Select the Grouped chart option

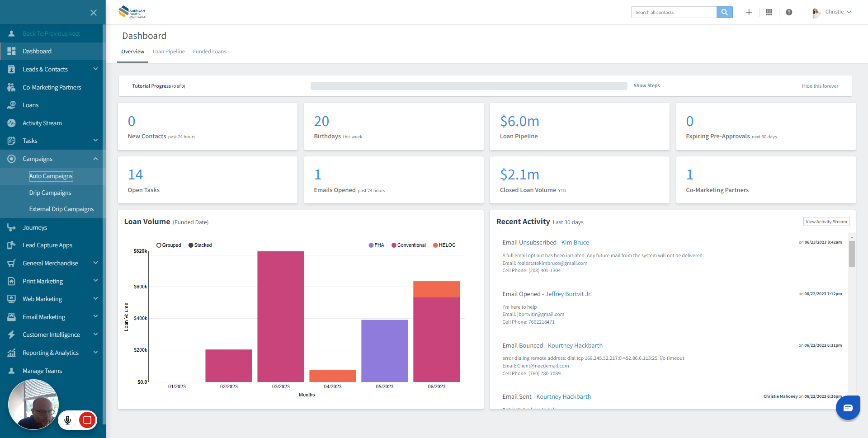coord(169,245)
